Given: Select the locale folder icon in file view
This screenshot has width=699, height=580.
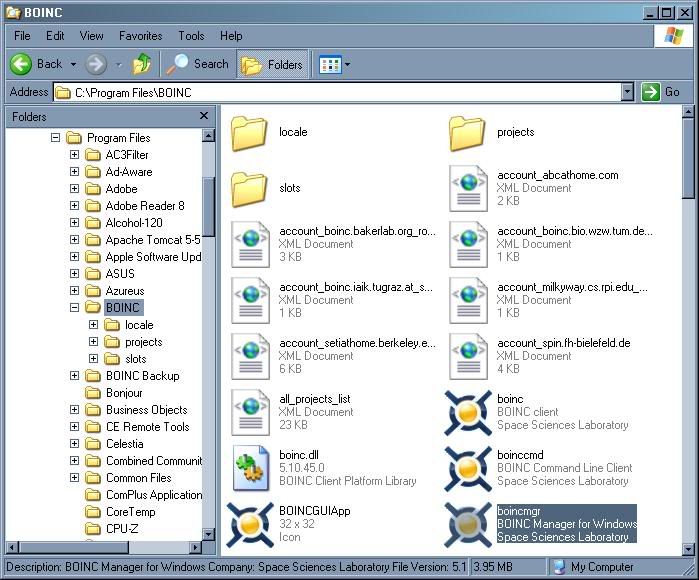Looking at the screenshot, I should [x=249, y=133].
